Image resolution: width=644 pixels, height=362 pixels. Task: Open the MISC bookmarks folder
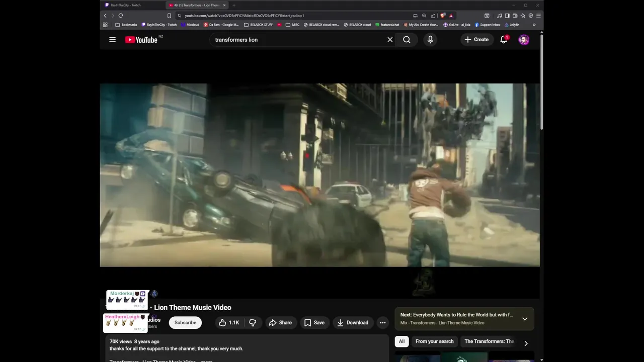tap(292, 25)
